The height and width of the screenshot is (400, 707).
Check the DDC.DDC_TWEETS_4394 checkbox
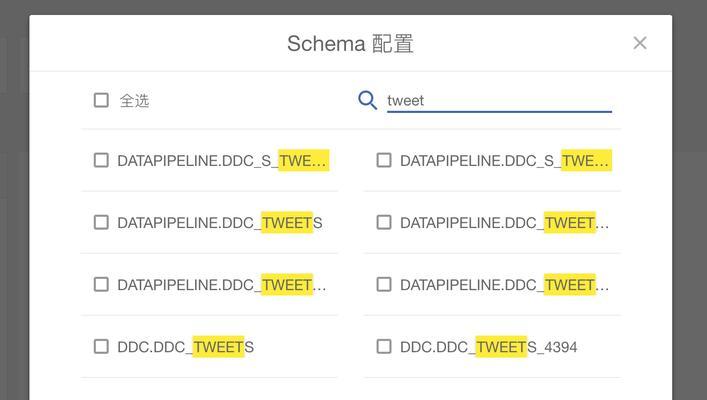(384, 347)
